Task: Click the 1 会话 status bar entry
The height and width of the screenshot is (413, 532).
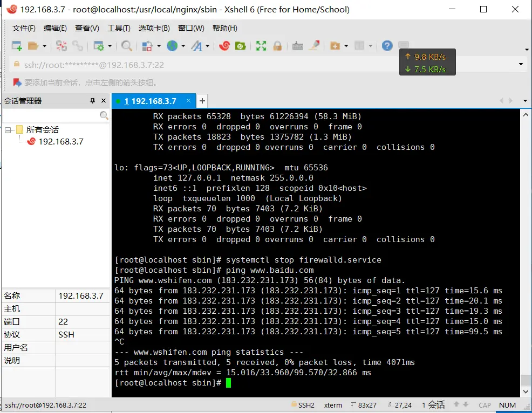Action: point(433,405)
